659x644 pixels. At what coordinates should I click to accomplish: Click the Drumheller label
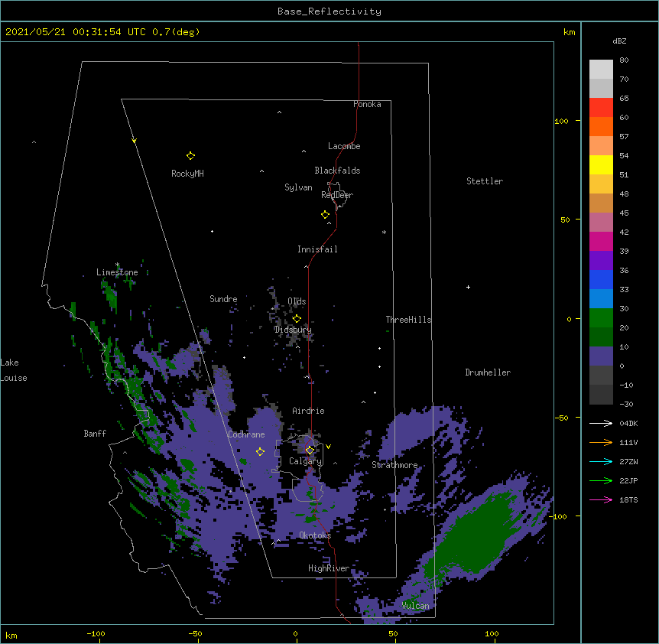[x=488, y=372]
